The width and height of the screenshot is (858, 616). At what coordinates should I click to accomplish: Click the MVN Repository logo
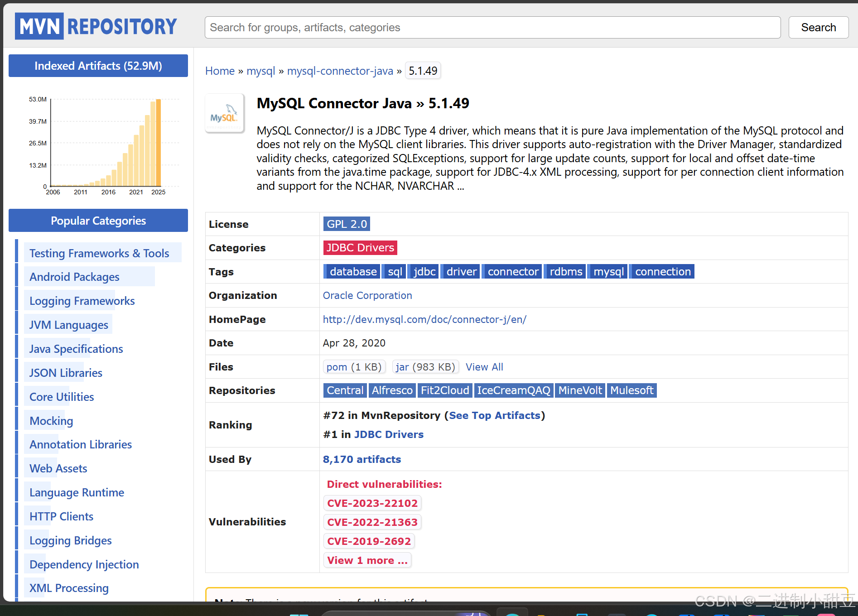pos(96,26)
